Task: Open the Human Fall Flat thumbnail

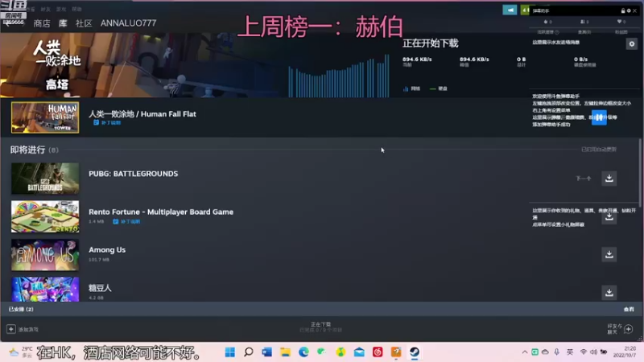Action: (45, 117)
